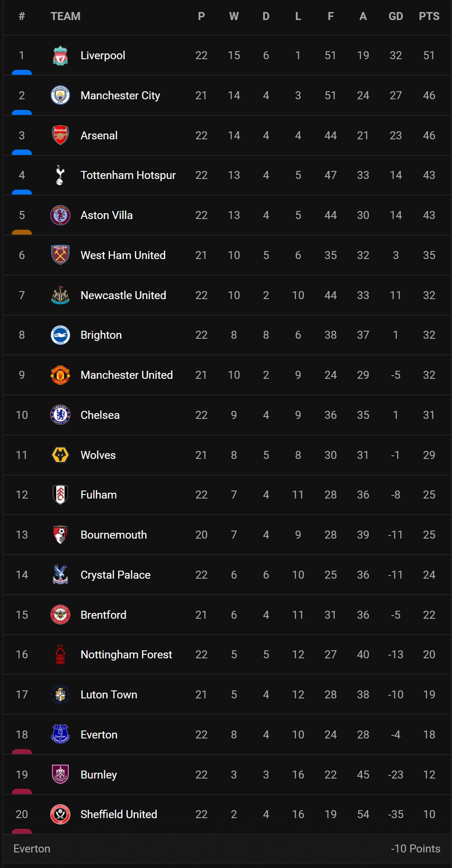The width and height of the screenshot is (452, 868).
Task: Click the Champions League blue marker under rank 1
Action: [22, 72]
